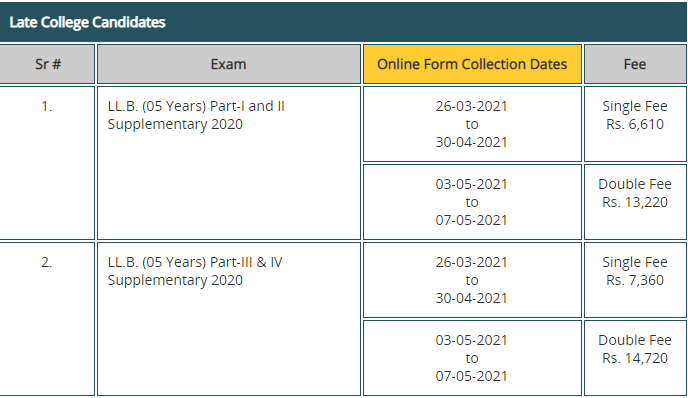This screenshot has height=398, width=688.
Task: Click LL.B. Part-I and II Supplementary 2020 cell
Action: [x=229, y=163]
